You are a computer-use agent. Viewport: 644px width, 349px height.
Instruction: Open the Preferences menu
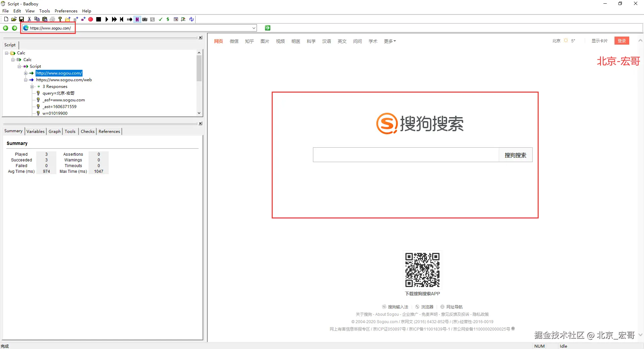click(x=66, y=11)
